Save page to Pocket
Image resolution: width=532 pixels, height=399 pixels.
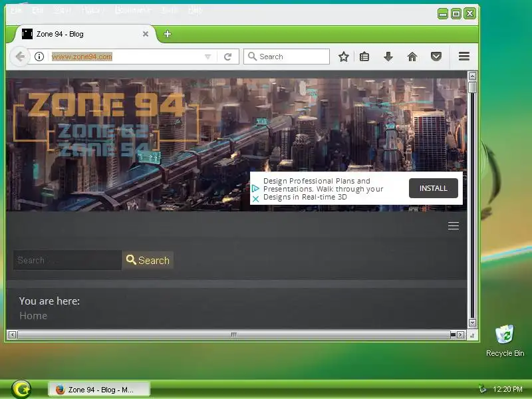436,57
